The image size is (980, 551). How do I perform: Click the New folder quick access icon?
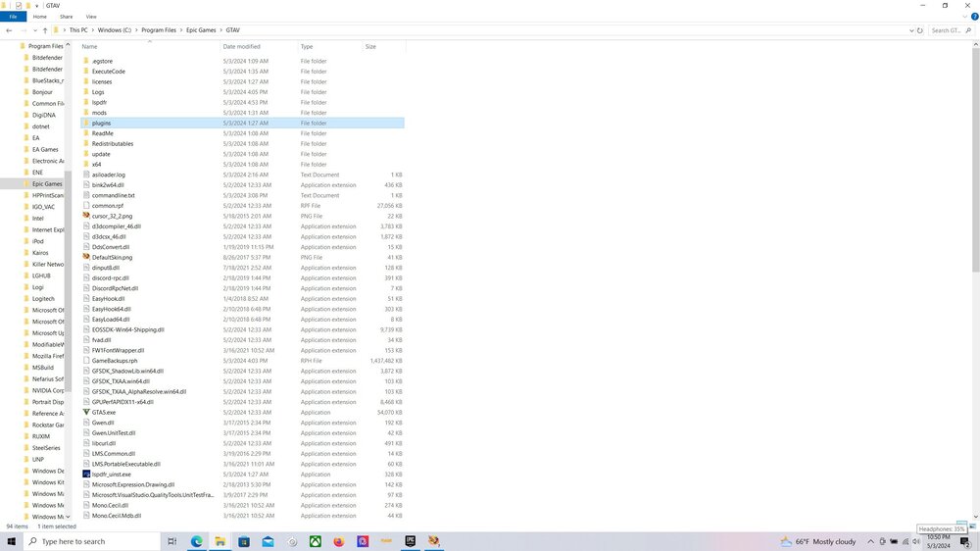pyautogui.click(x=28, y=6)
